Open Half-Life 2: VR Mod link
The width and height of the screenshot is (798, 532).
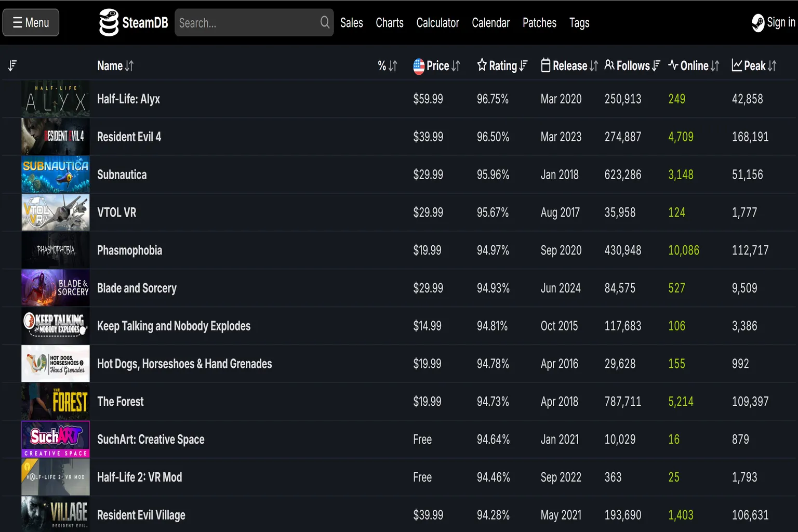pos(139,477)
